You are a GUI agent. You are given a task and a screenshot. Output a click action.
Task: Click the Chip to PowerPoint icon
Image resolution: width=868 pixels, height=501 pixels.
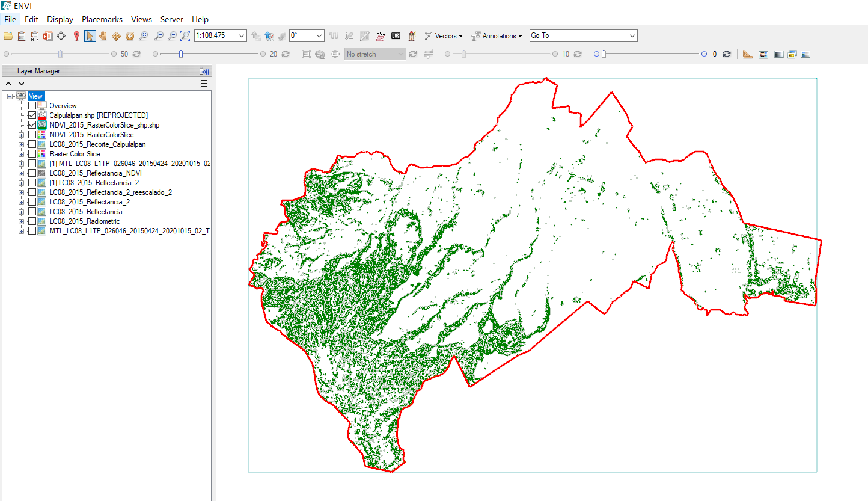47,36
